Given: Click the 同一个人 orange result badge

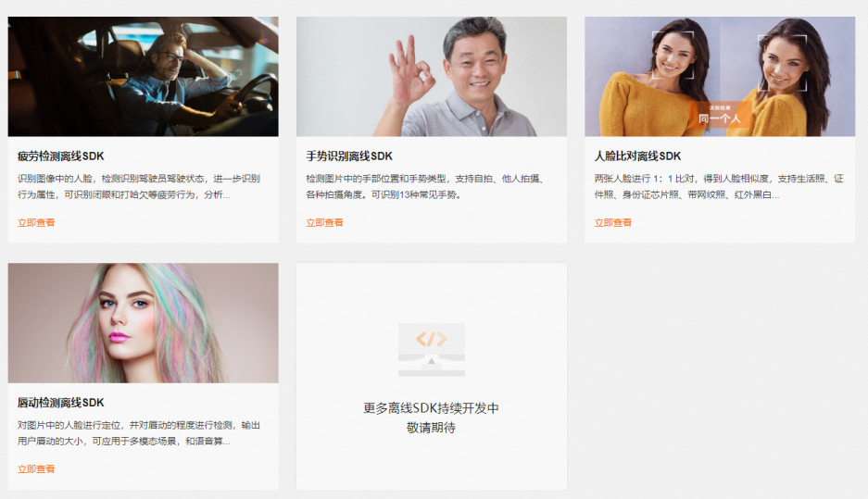Looking at the screenshot, I should point(720,115).
